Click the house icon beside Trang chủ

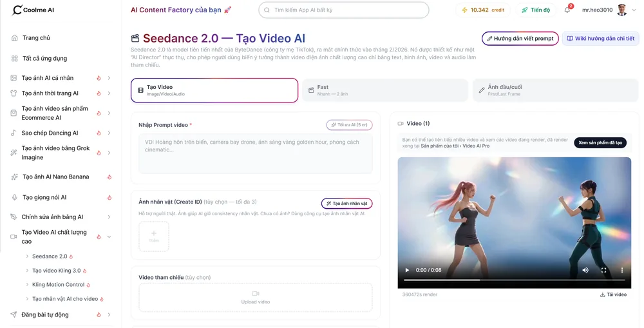pos(14,38)
